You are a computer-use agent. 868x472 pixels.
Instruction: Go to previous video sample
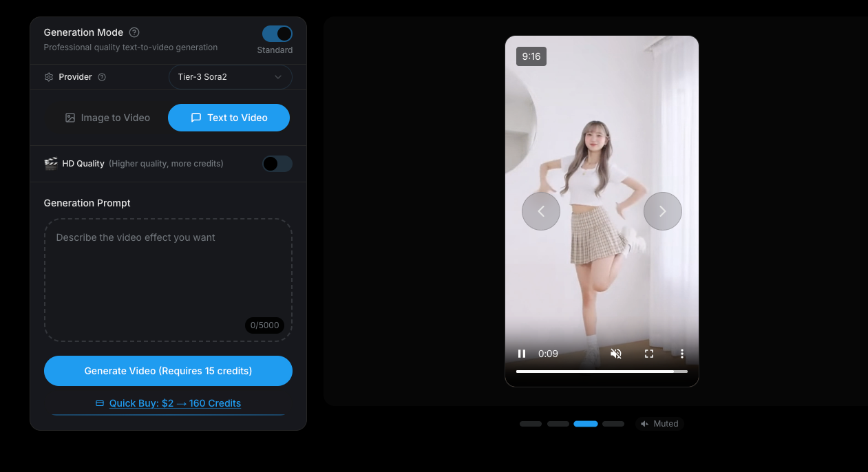[x=541, y=211]
